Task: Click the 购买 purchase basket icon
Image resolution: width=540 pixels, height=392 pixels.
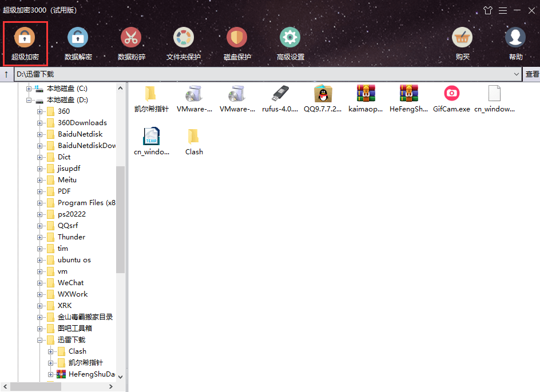Action: click(x=462, y=38)
